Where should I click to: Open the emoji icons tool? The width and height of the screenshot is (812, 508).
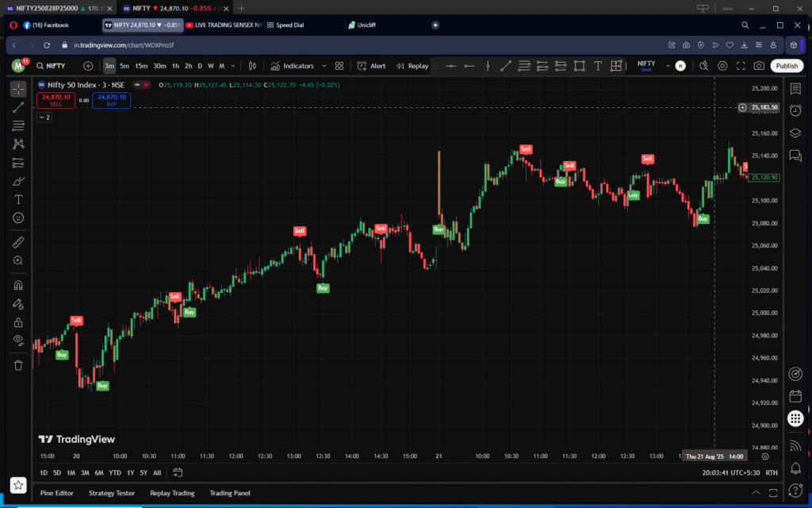18,217
